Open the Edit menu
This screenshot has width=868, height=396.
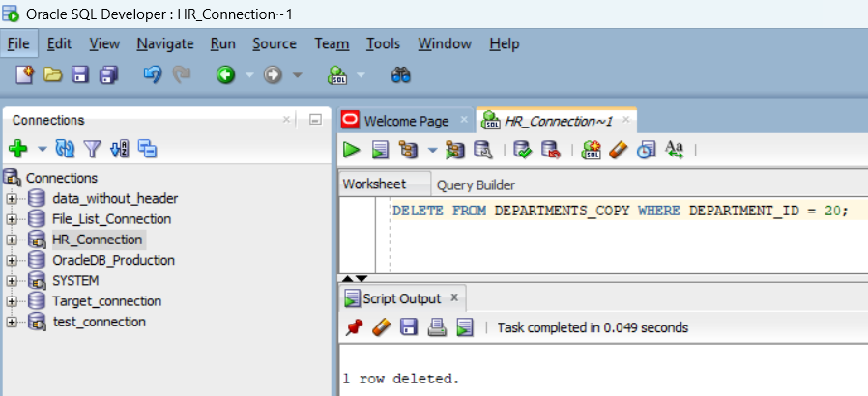click(59, 43)
